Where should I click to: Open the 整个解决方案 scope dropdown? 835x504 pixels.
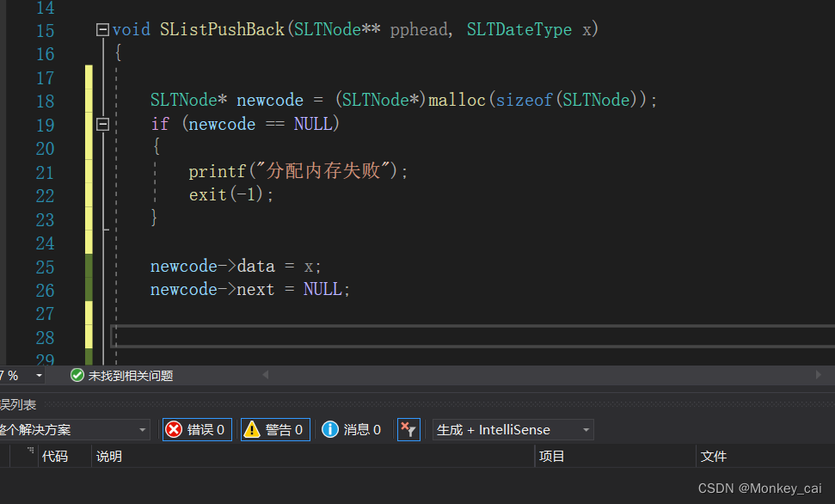(x=143, y=429)
